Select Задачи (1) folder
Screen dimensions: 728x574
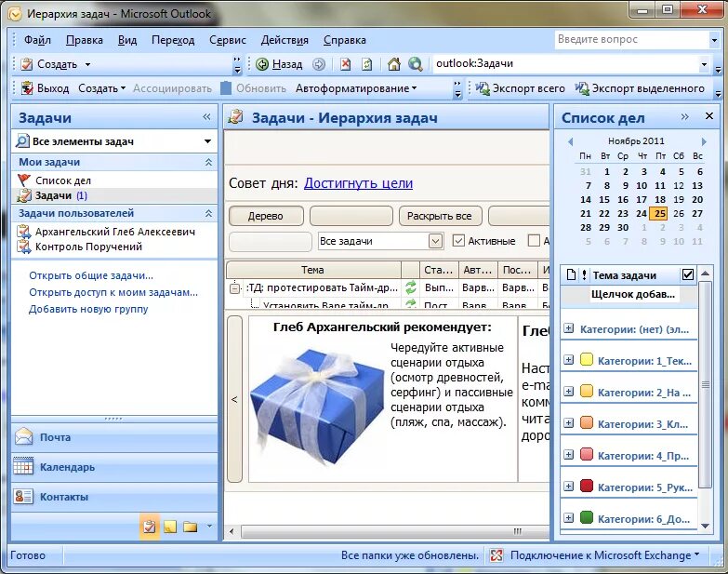tap(60, 195)
